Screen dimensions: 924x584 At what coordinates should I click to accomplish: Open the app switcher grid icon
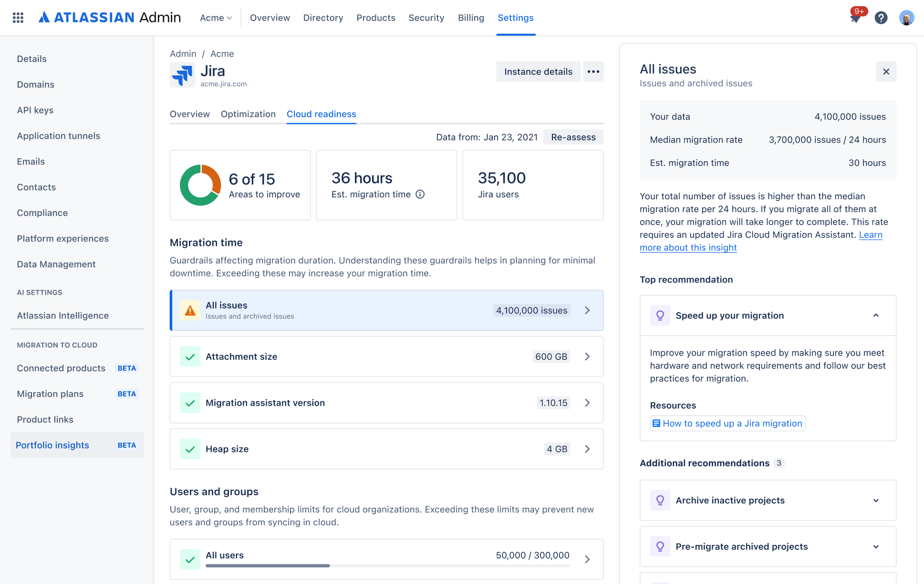(18, 18)
